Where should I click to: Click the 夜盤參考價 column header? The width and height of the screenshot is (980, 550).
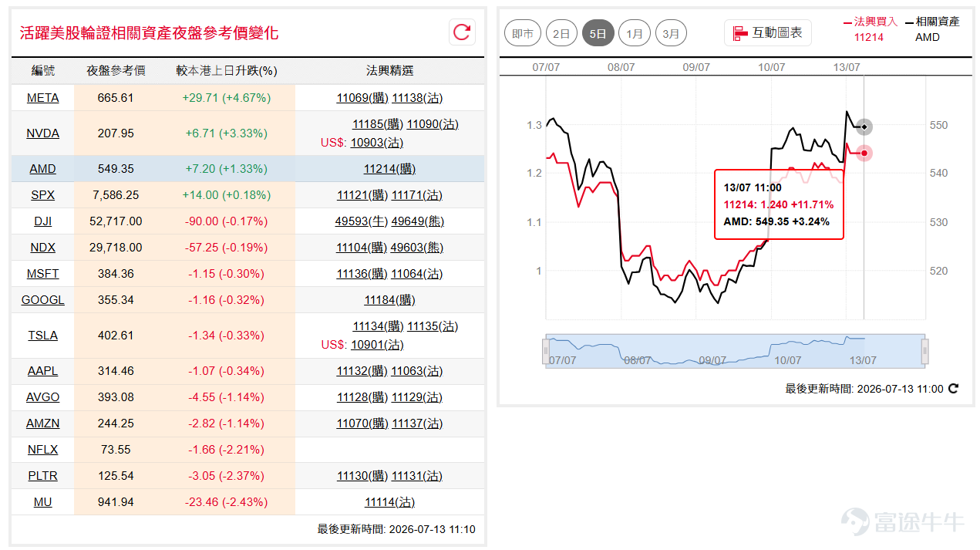point(116,71)
